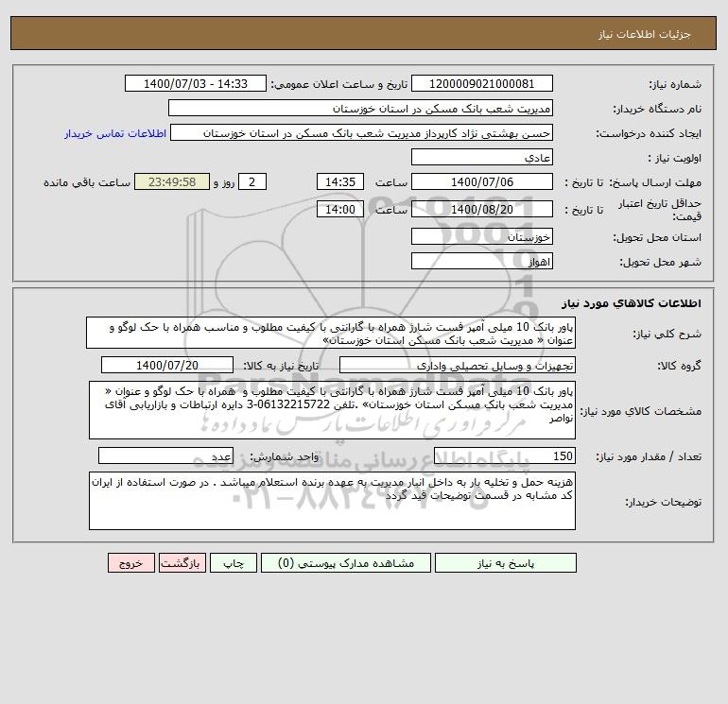
Task: Click the request creator field حسن بهشتی نژاد
Action: (x=362, y=132)
